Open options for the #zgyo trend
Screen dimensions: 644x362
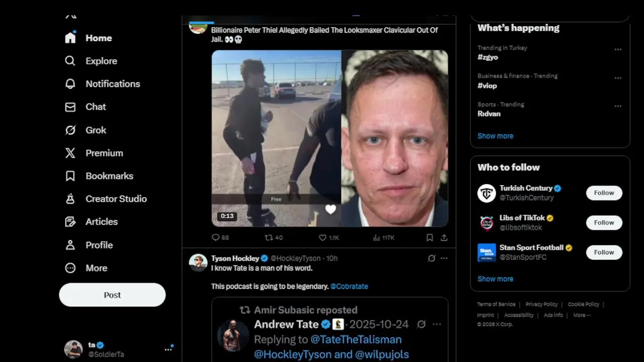[x=618, y=49]
